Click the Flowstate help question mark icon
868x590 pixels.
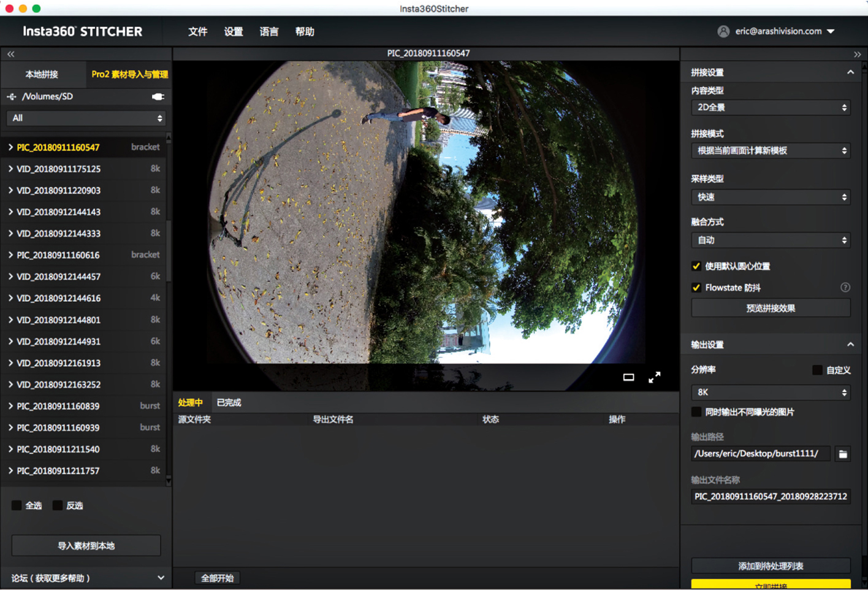pos(845,288)
